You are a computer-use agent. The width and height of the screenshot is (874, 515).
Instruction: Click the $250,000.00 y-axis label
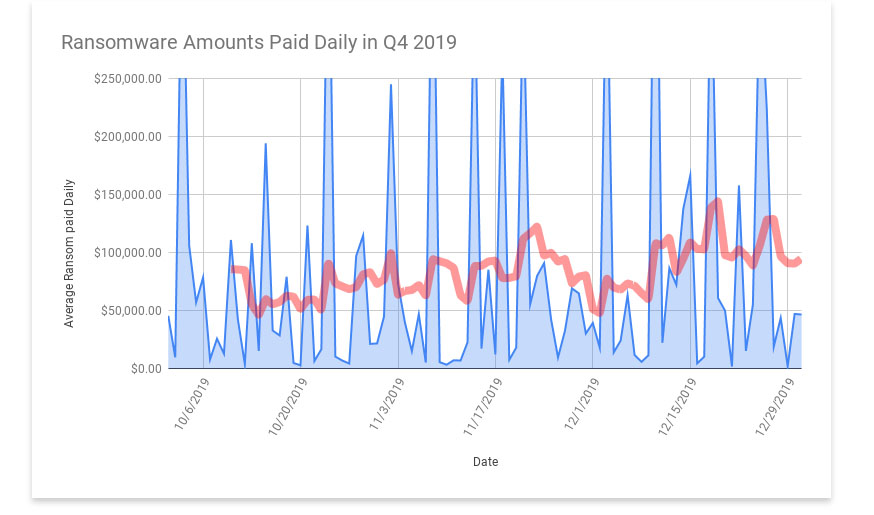pyautogui.click(x=128, y=79)
